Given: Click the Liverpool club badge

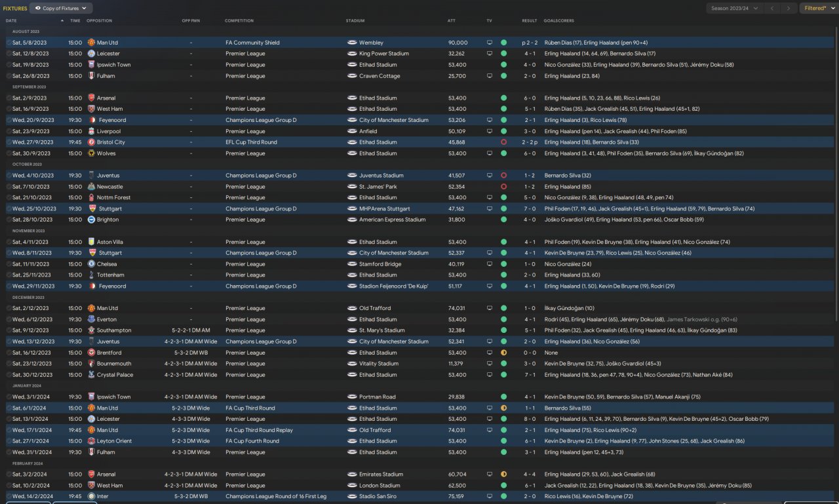Looking at the screenshot, I should (x=90, y=131).
